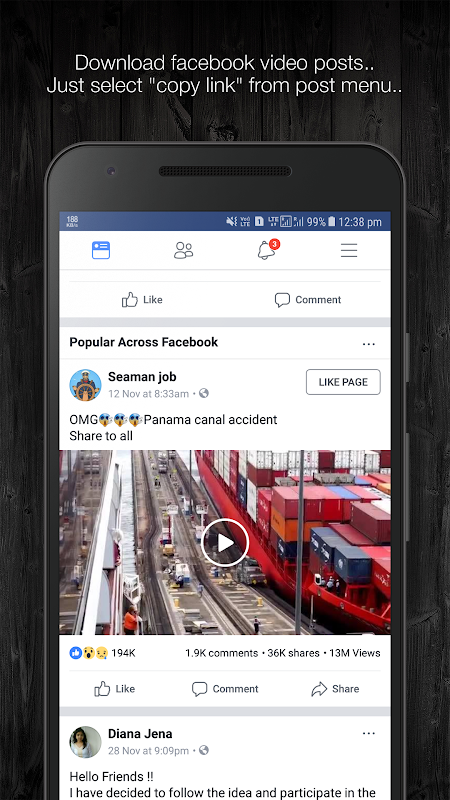
Task: Open notifications bell with red badge
Action: 268,249
